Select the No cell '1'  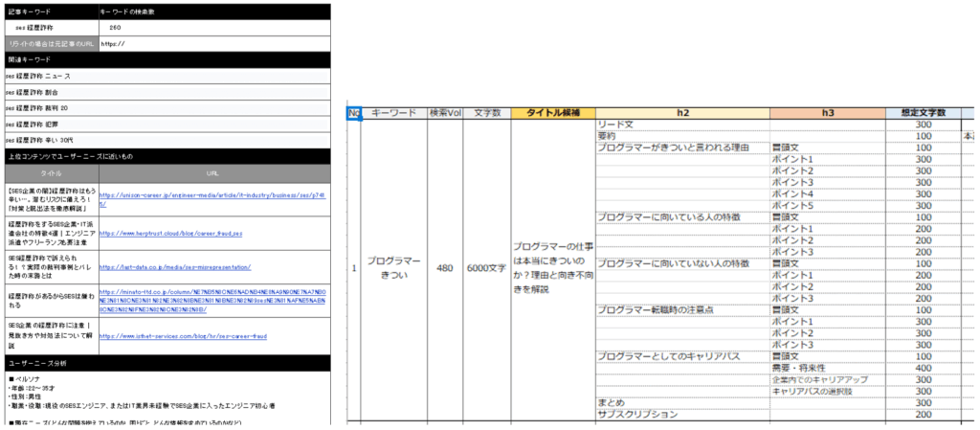coord(354,268)
